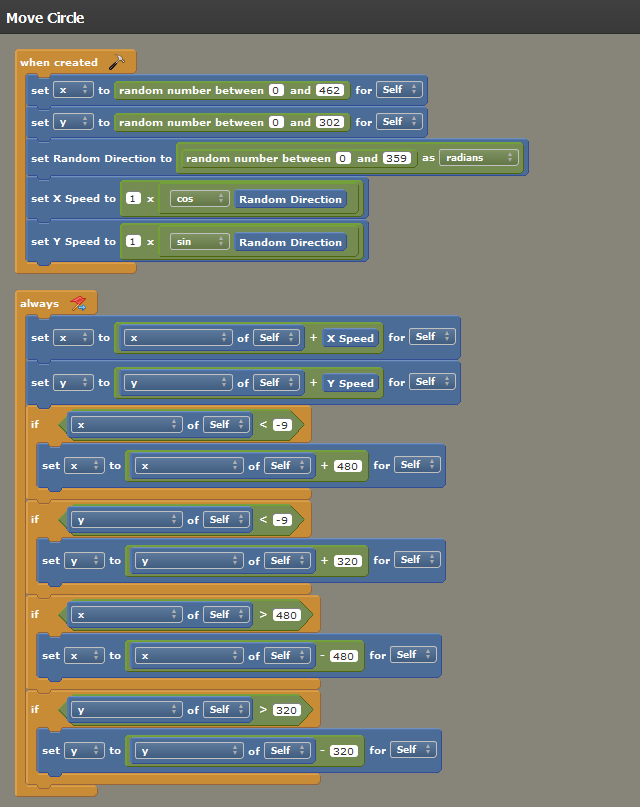
Task: Click the hammer icon on when created block
Action: pos(117,62)
